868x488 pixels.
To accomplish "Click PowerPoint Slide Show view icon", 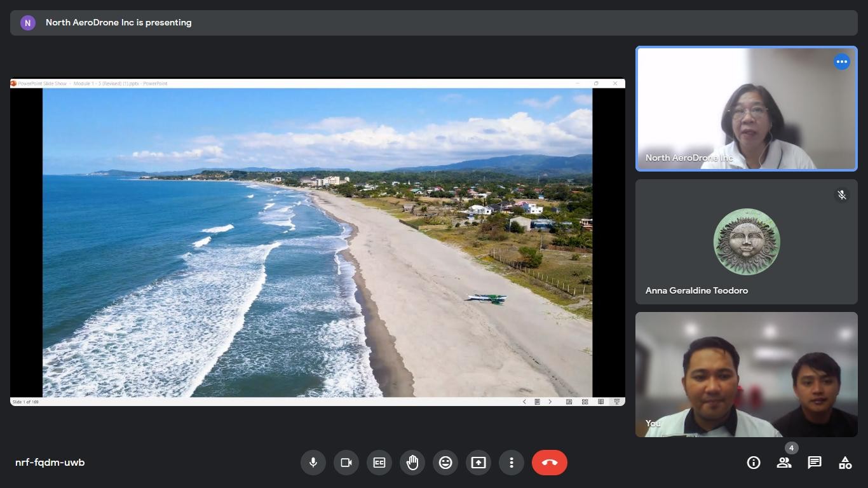I will click(x=616, y=402).
